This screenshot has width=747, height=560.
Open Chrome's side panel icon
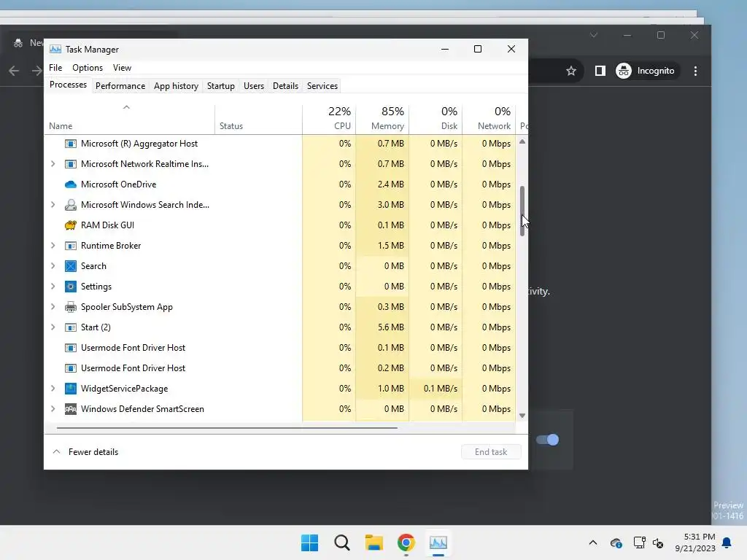600,71
